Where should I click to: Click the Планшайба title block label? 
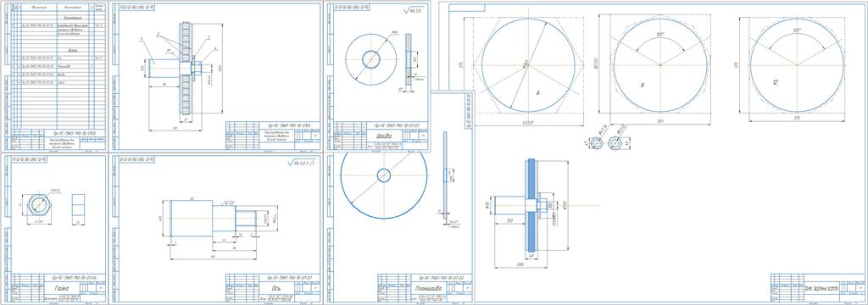coord(427,288)
